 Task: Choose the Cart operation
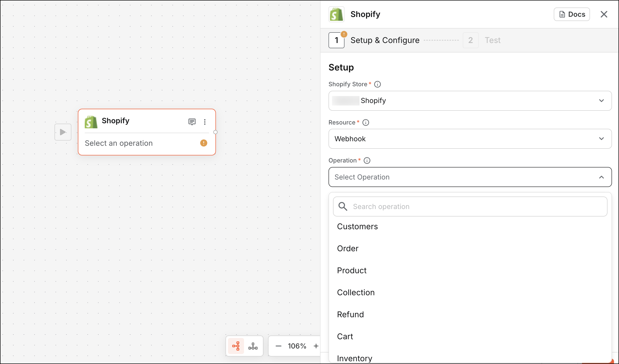click(470, 336)
